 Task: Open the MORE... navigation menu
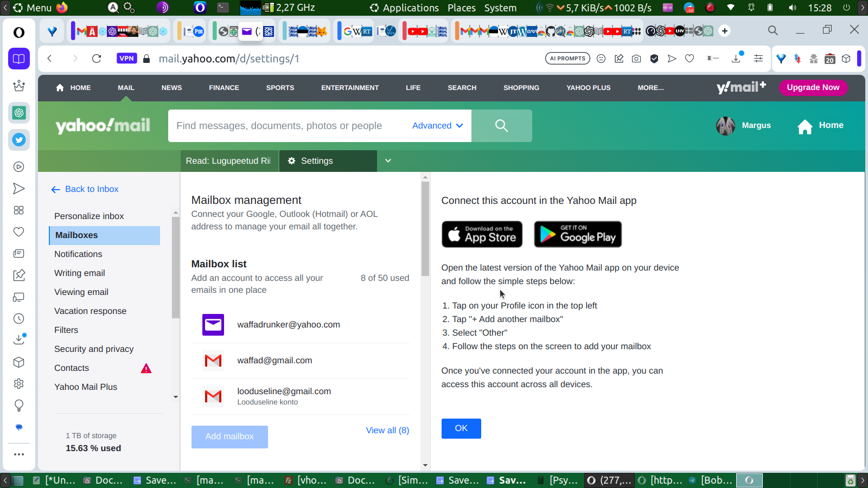point(650,88)
